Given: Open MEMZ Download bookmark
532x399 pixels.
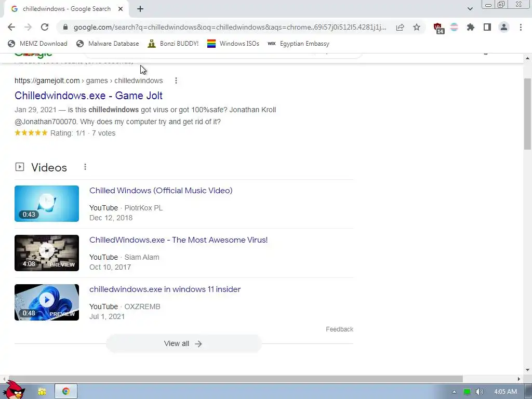Looking at the screenshot, I should tap(37, 44).
